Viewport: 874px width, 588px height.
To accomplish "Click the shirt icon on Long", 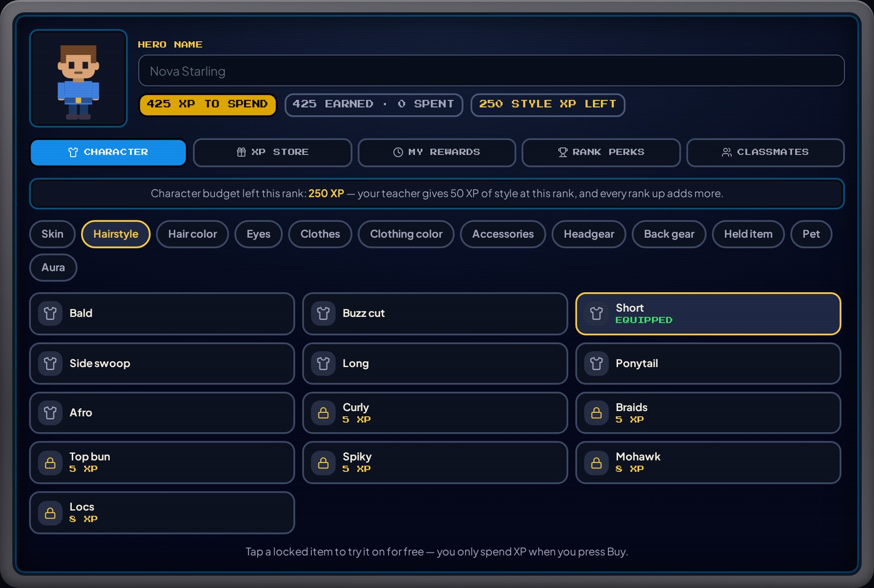I will (x=323, y=363).
